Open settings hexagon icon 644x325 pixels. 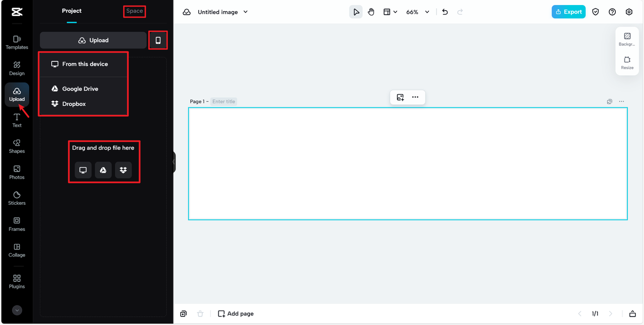tap(629, 12)
